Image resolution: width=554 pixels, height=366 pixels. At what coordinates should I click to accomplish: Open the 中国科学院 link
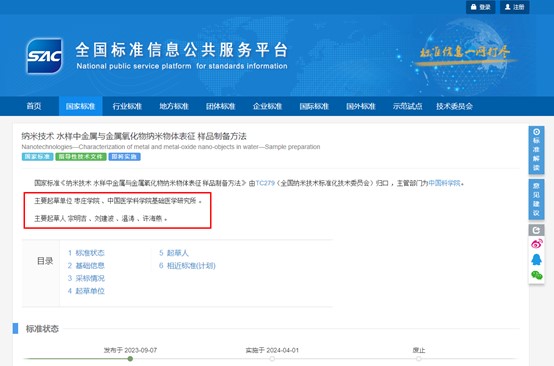click(444, 183)
